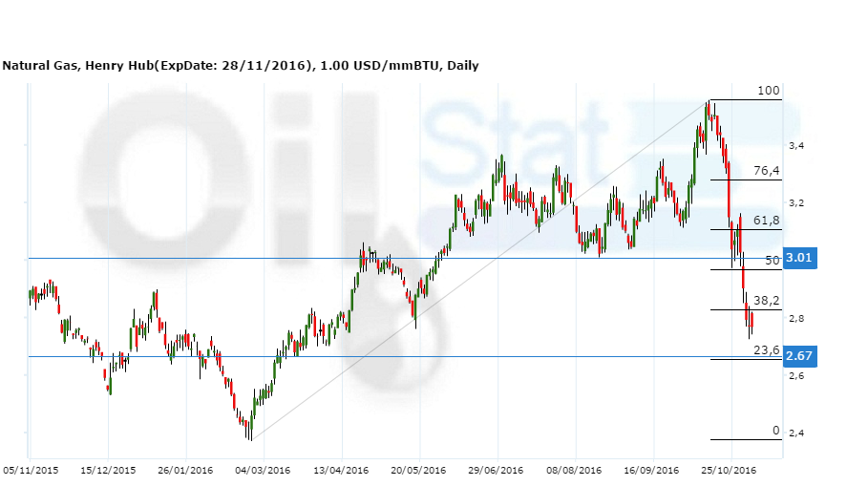Click the 08/08/2016 date axis label
This screenshot has height=486, width=868.
575,470
